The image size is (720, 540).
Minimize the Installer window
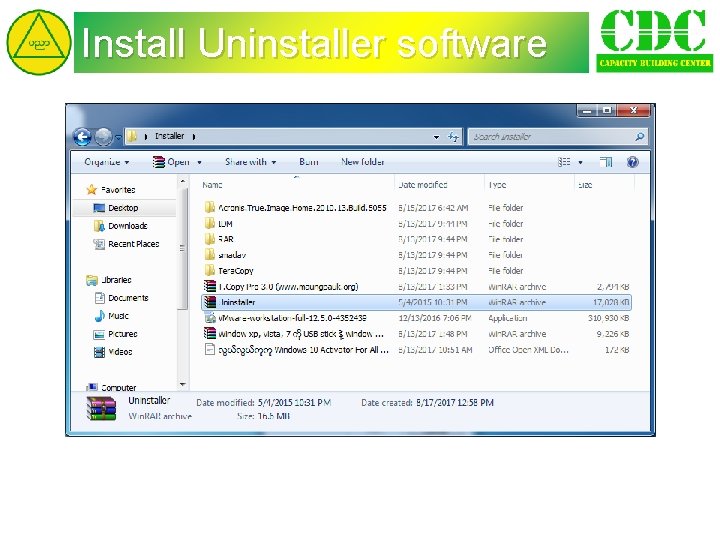coord(587,110)
